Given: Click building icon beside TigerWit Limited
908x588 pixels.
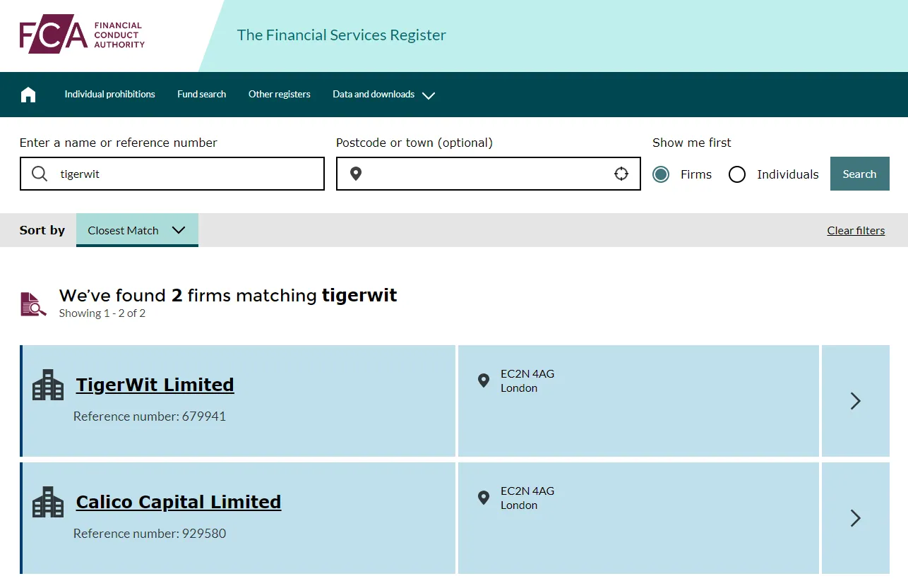Looking at the screenshot, I should tap(48, 385).
